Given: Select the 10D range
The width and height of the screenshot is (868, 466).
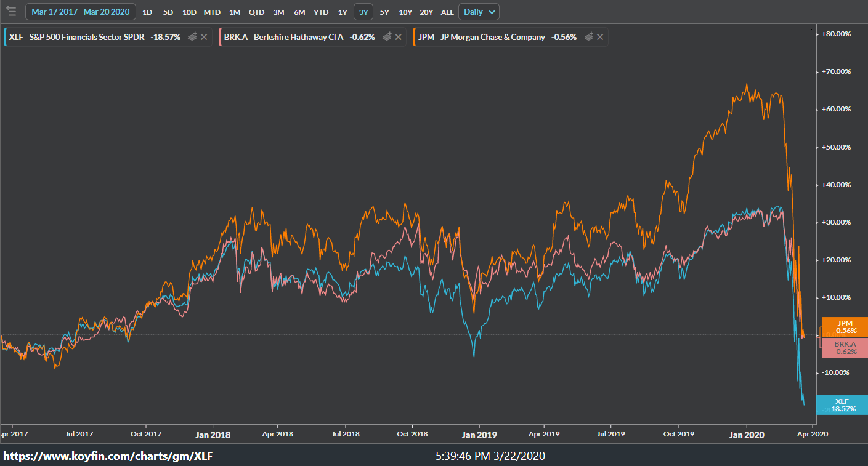Looking at the screenshot, I should (189, 12).
